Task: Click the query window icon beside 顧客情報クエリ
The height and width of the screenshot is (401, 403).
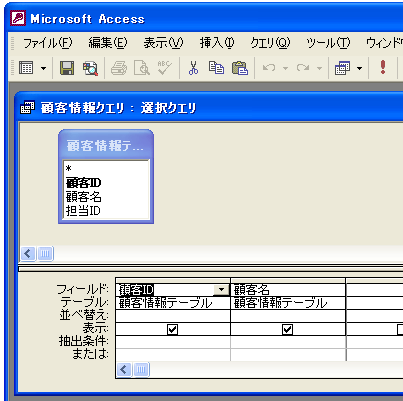Action: (x=28, y=108)
